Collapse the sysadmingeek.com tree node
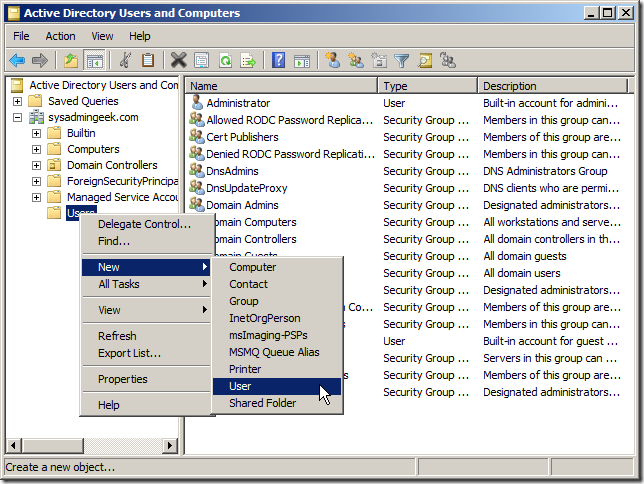Viewport: 644px width, 484px height. (x=17, y=118)
